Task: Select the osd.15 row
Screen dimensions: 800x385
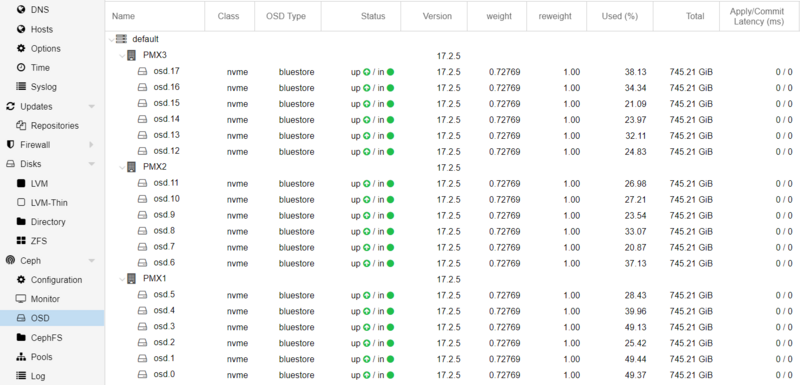Action: (453, 104)
